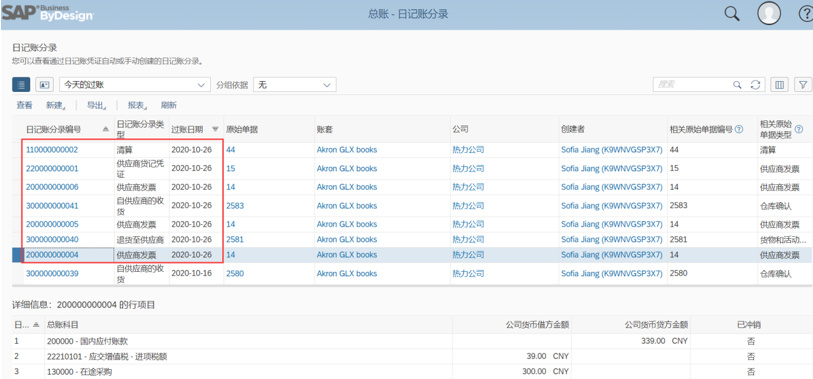813x379 pixels.
Task: Click the 2020-10-16 posting date cell
Action: pos(191,273)
